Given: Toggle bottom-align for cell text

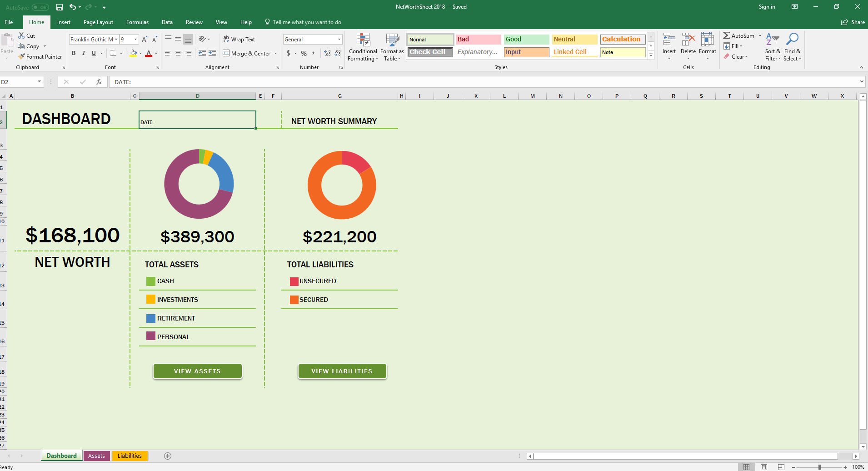Looking at the screenshot, I should click(x=188, y=40).
